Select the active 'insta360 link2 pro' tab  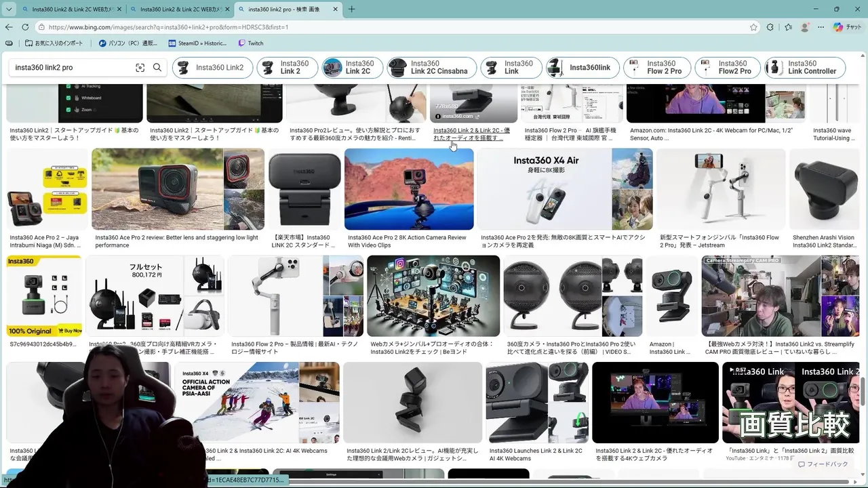pyautogui.click(x=288, y=9)
